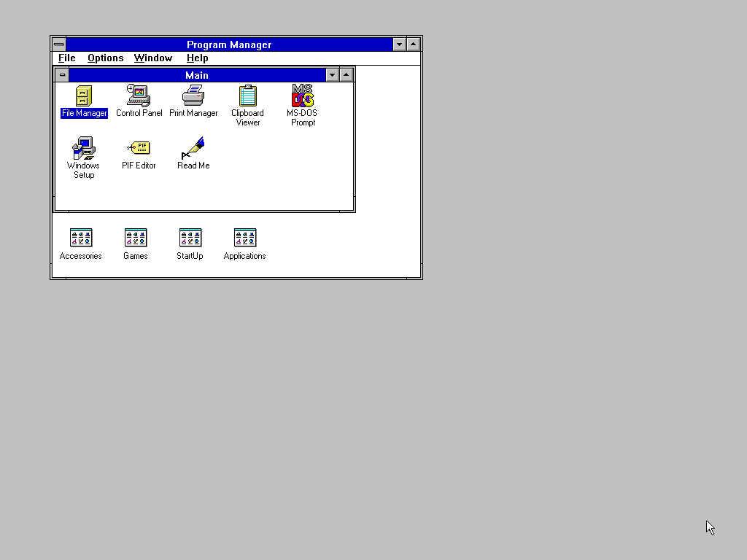747x560 pixels.
Task: Select the Print Manager printer icon
Action: pos(193,96)
